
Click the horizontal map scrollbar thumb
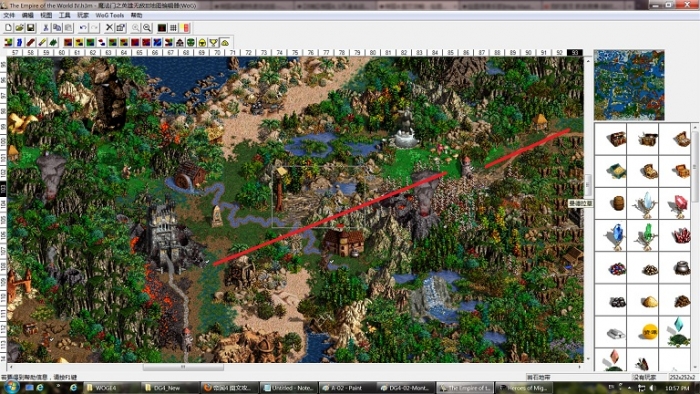tap(183, 367)
